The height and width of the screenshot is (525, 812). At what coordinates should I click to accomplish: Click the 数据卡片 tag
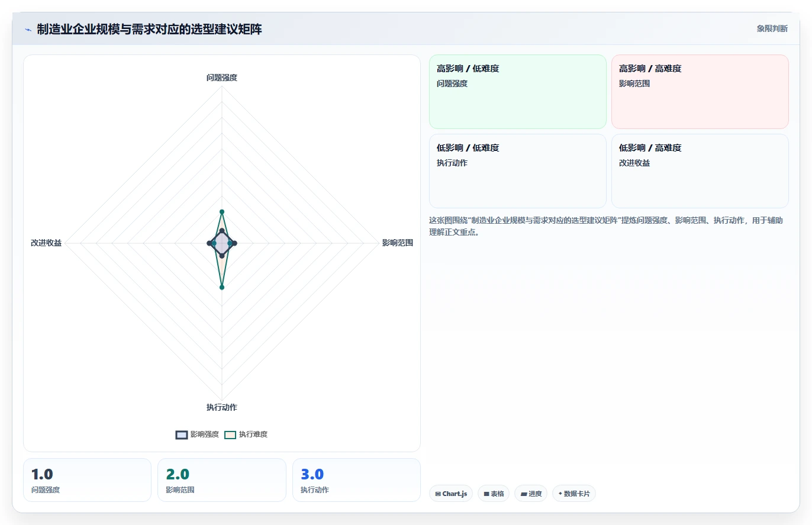(x=574, y=494)
